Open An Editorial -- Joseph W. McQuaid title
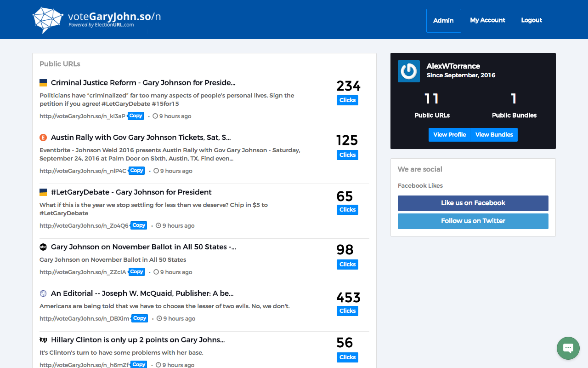 pyautogui.click(x=142, y=293)
